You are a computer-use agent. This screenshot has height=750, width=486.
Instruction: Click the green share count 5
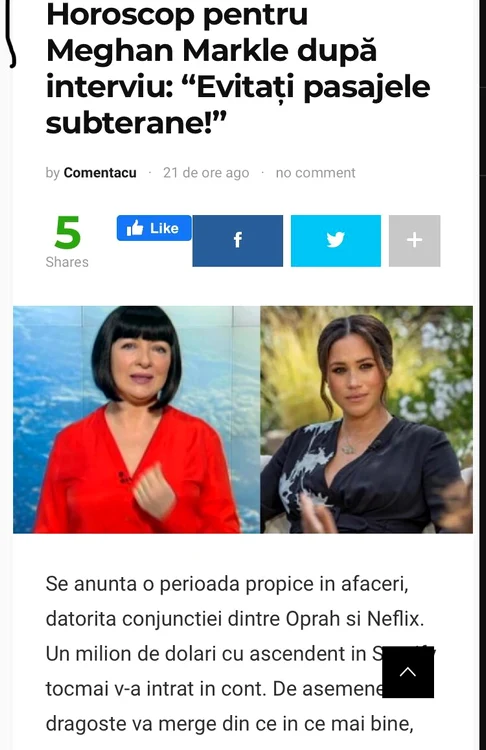click(x=67, y=233)
